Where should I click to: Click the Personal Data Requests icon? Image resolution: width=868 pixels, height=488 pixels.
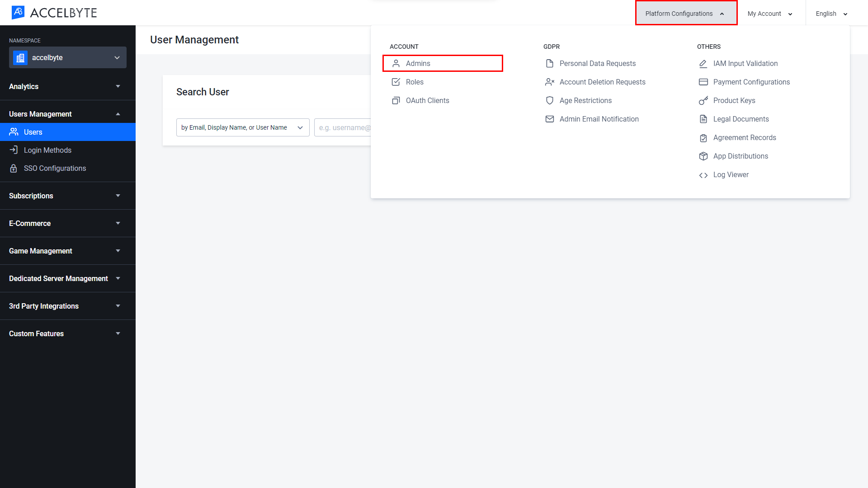(549, 63)
